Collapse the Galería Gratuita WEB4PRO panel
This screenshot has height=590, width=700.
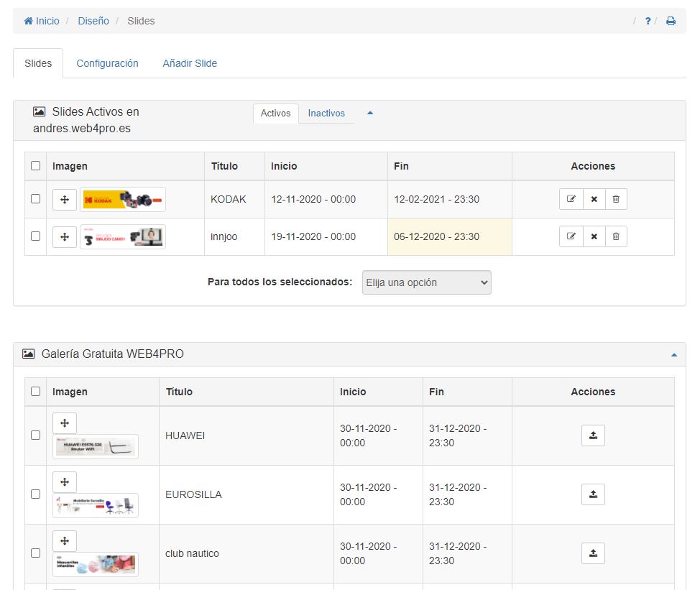pos(673,354)
